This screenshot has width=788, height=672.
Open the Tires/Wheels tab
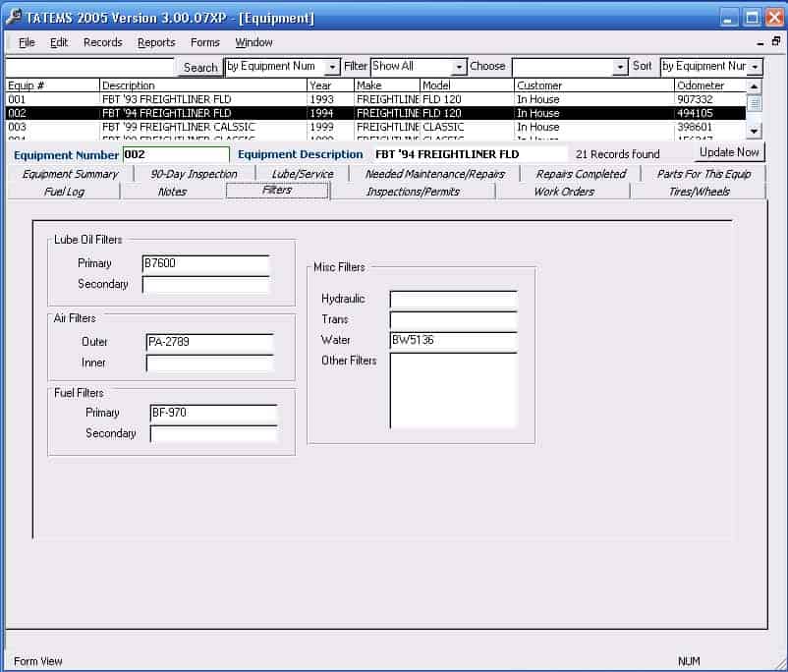tap(699, 192)
